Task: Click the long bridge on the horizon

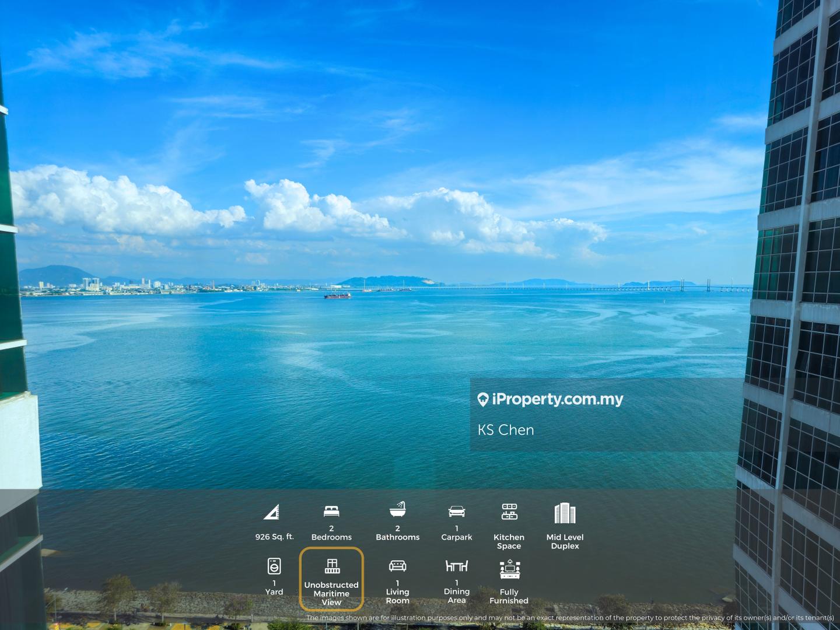Action: [583, 288]
